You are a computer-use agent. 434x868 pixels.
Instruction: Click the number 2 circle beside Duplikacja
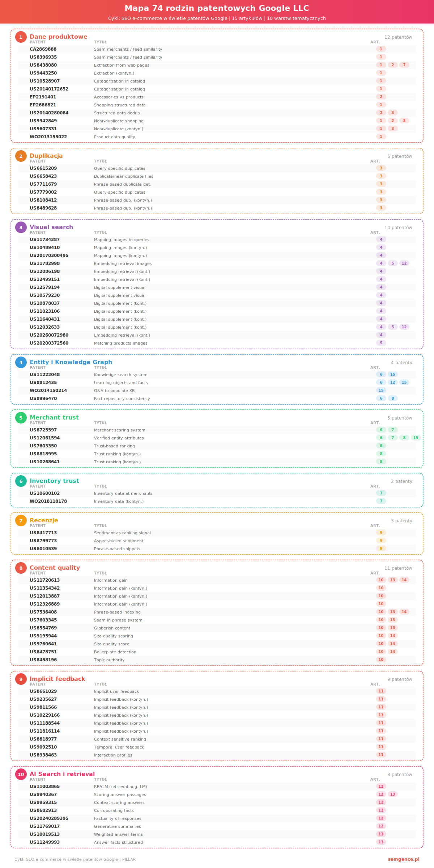point(21,156)
